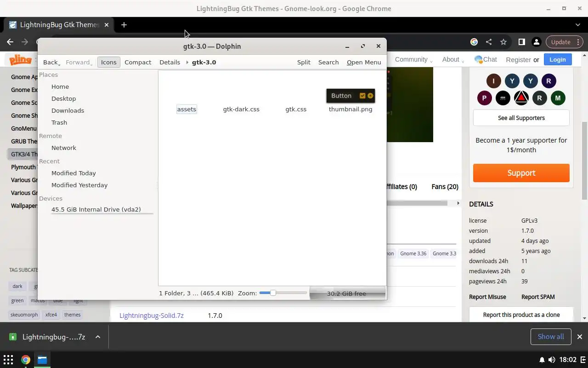Open Search in Dolphin toolbar

tap(328, 62)
